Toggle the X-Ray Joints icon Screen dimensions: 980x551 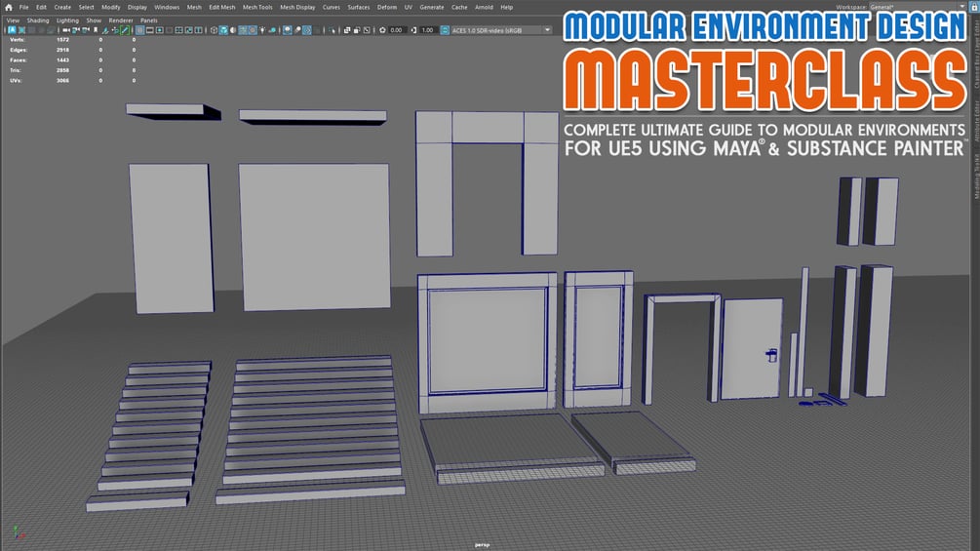point(367,30)
